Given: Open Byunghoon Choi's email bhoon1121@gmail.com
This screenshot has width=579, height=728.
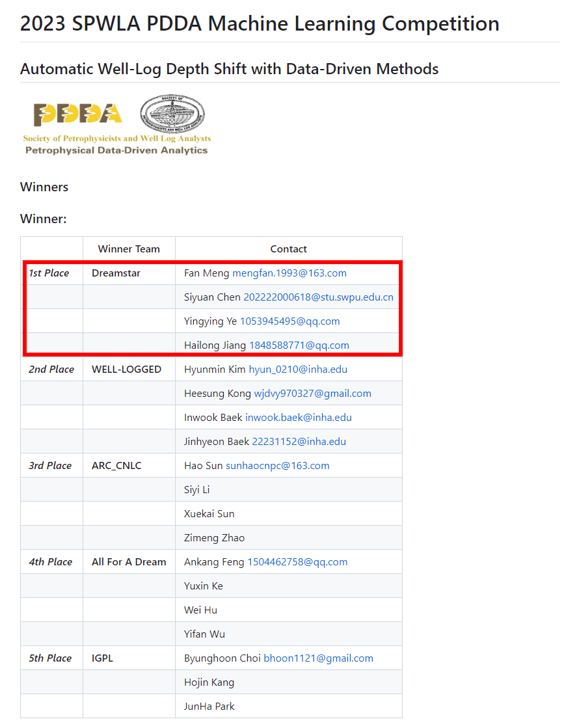Looking at the screenshot, I should point(318,658).
